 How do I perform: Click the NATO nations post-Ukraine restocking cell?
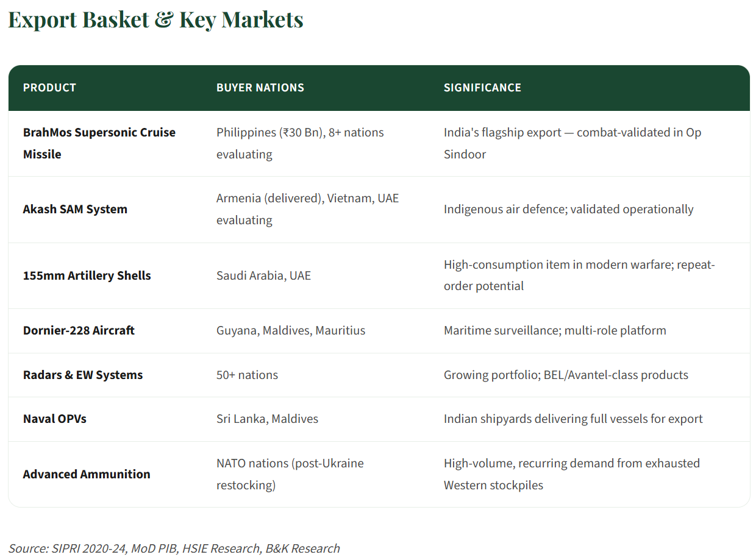[x=290, y=474]
